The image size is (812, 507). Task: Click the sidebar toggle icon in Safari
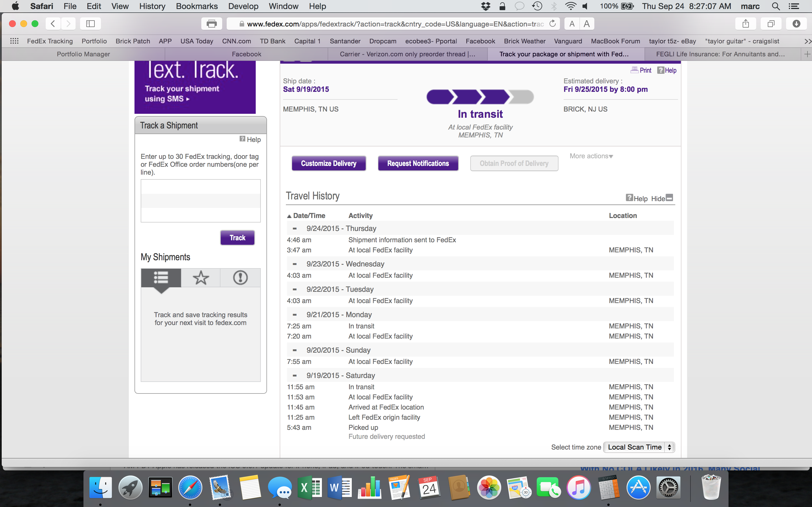[x=90, y=24]
